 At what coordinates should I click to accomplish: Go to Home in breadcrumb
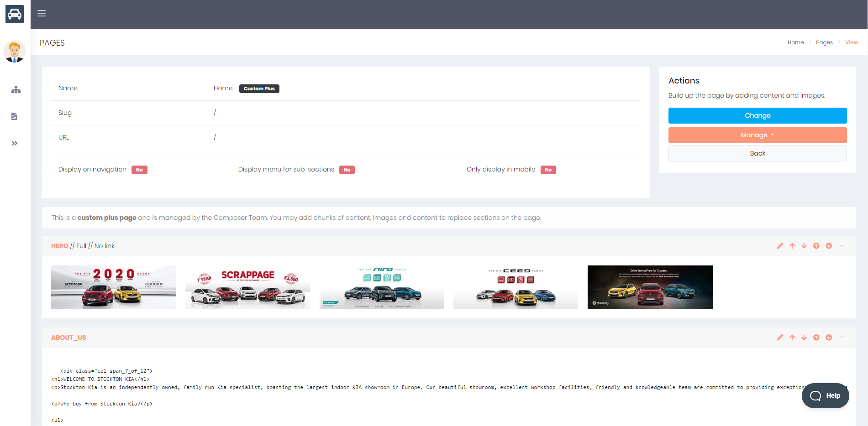coord(795,42)
